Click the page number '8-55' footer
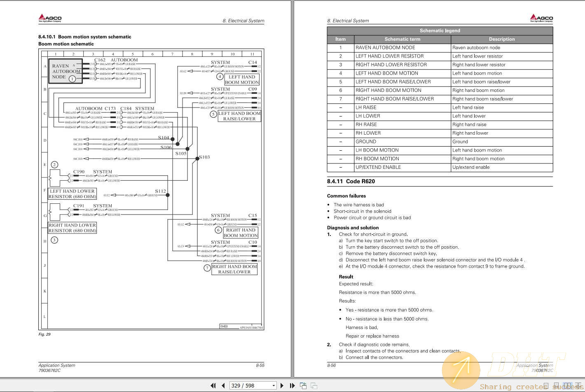 click(260, 365)
